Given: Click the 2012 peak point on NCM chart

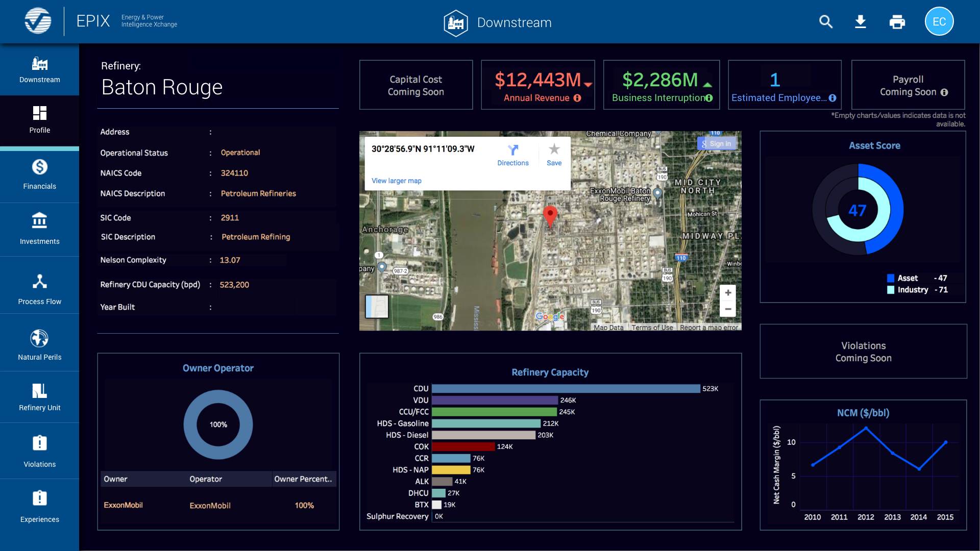Looking at the screenshot, I should [866, 428].
